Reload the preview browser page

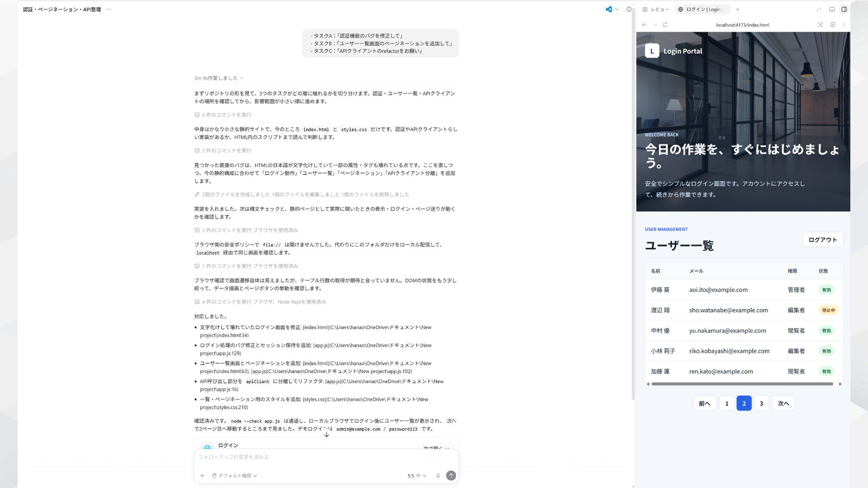pyautogui.click(x=665, y=25)
